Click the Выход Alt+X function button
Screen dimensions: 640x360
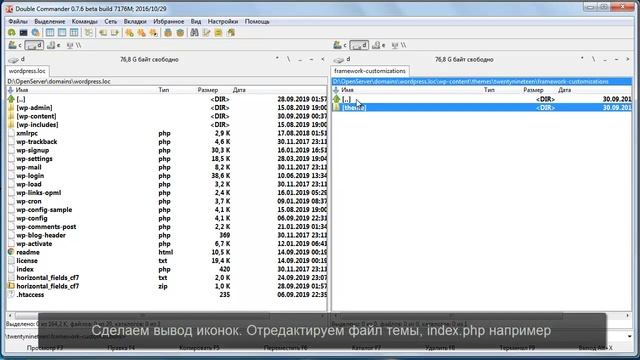tap(595, 348)
